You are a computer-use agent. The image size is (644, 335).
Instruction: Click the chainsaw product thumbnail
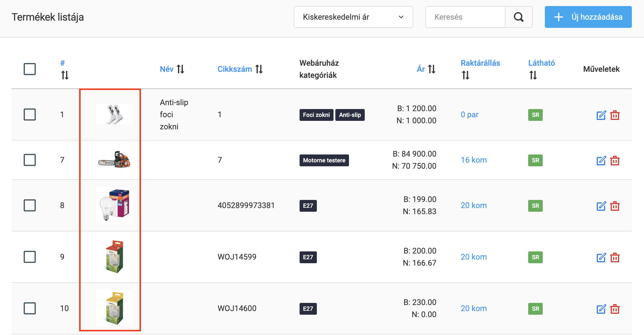[114, 160]
